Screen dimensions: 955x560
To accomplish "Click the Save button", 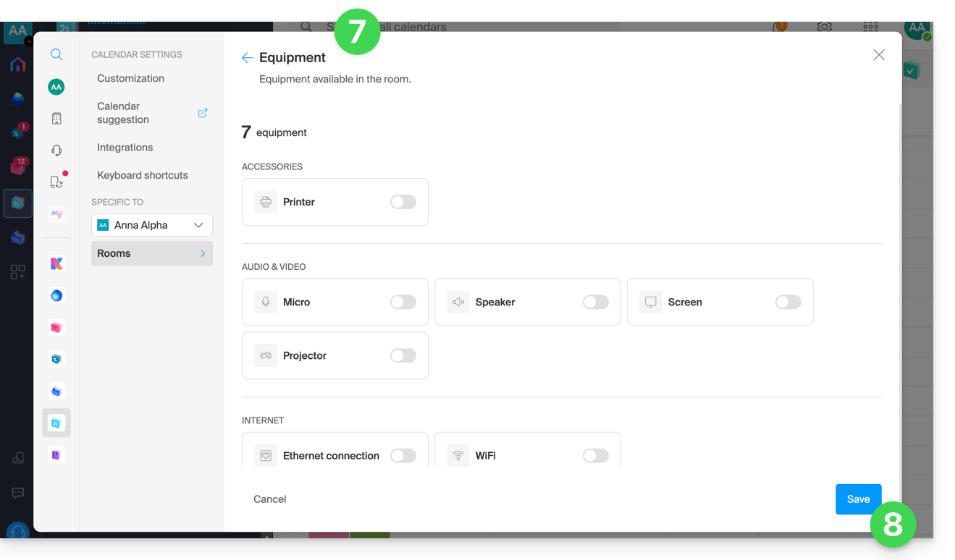I will point(858,499).
